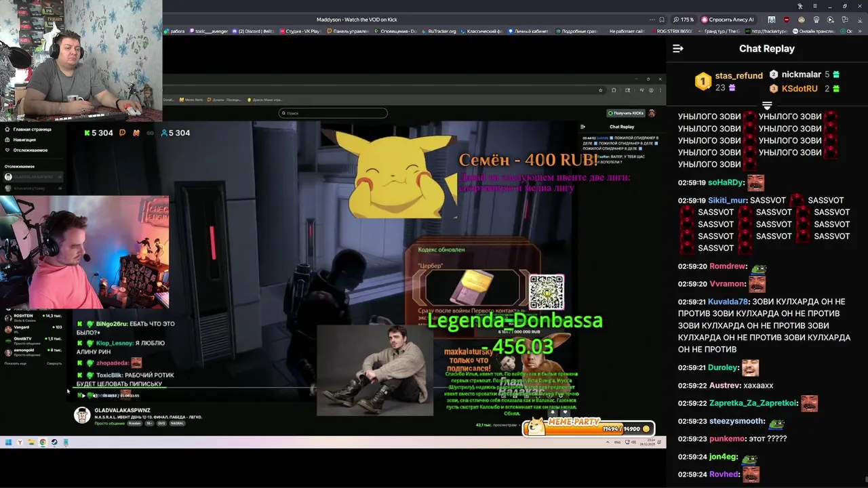Click ROSHTEIN channel in inner sidebar
The height and width of the screenshot is (488, 868).
33,318
